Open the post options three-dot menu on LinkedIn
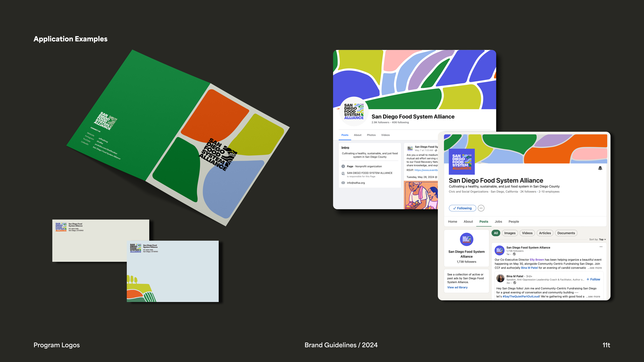Screen dimensions: 644x362 [601, 247]
